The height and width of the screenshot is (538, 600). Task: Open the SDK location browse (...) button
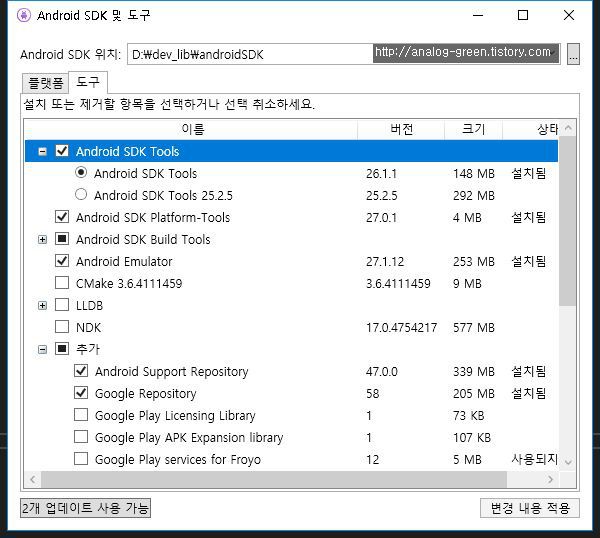tap(573, 54)
